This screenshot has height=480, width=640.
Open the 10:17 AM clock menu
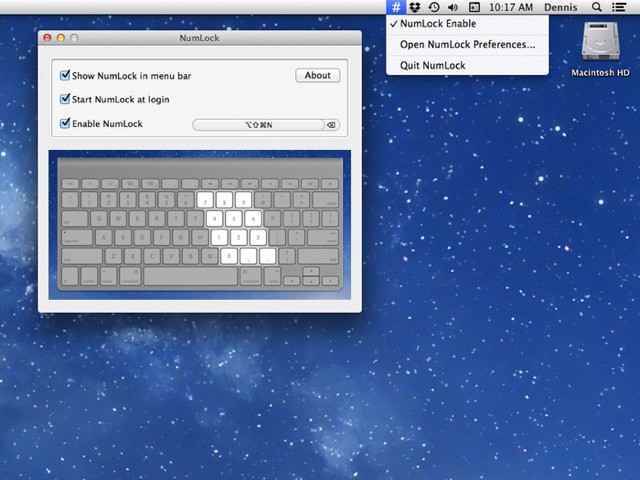point(511,7)
